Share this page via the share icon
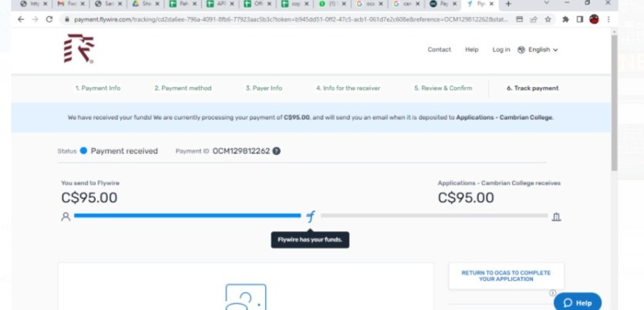This screenshot has height=310, width=644. 534,19
